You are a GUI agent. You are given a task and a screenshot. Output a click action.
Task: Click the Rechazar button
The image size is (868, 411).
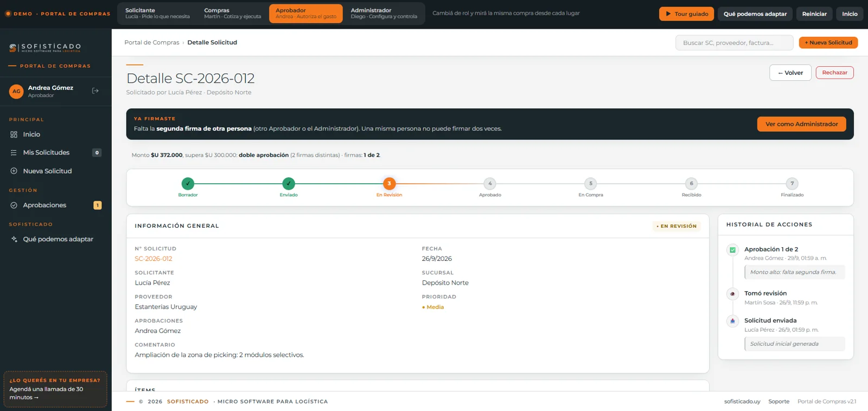(834, 73)
